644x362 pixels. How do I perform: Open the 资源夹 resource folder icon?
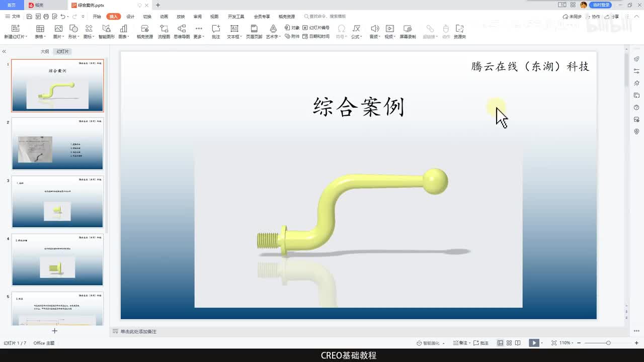point(459,28)
